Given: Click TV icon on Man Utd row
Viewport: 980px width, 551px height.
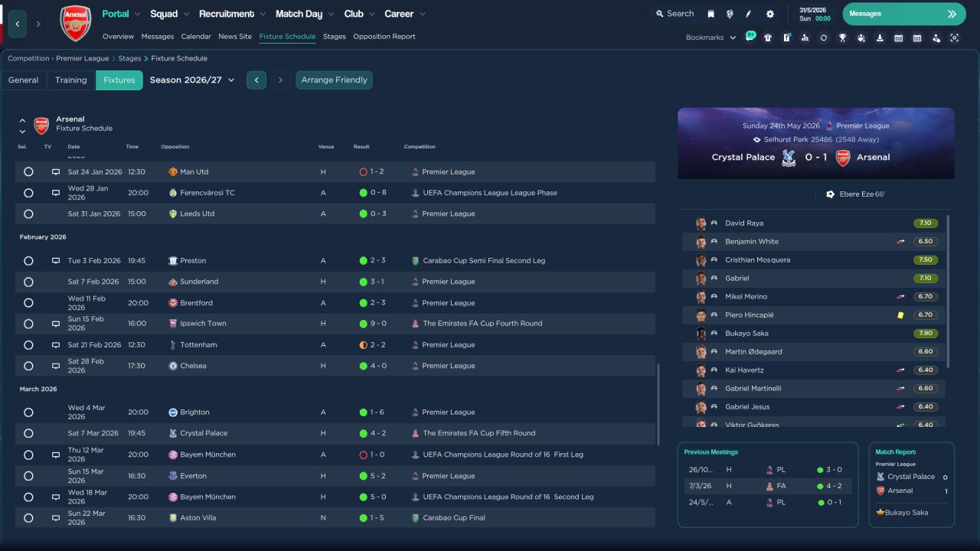Looking at the screenshot, I should point(55,172).
